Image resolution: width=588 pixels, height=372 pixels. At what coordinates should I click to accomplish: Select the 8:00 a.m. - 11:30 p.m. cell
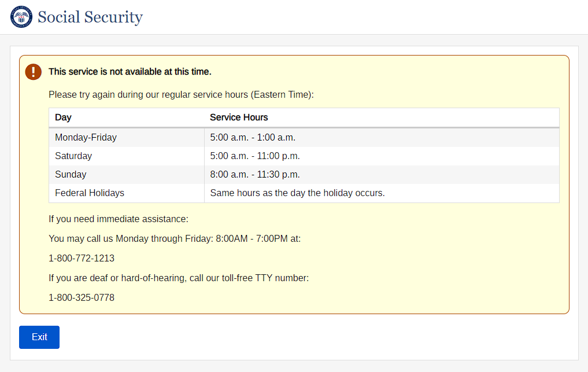coord(255,175)
